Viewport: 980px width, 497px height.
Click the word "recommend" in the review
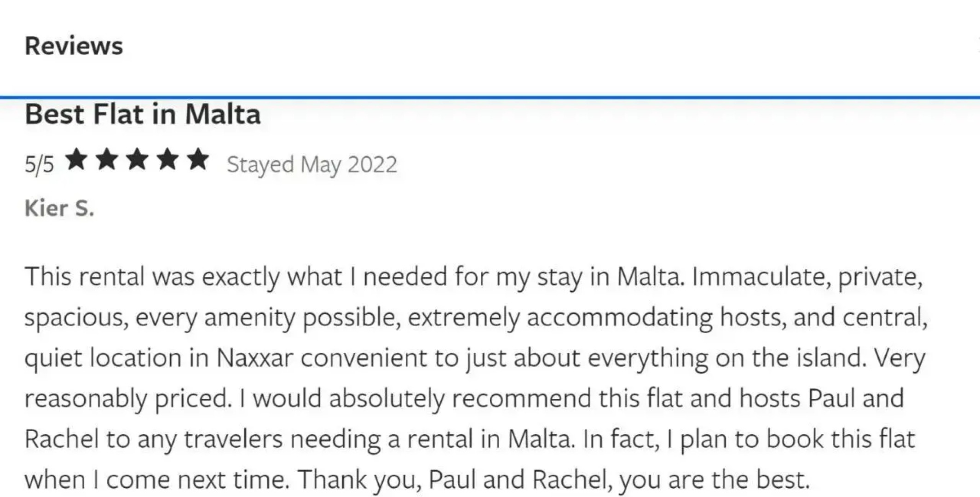pyautogui.click(x=521, y=399)
